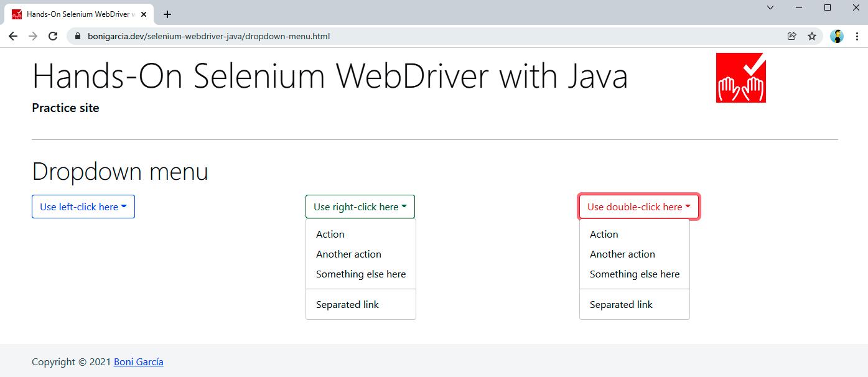Viewport: 868px width, 377px height.
Task: Click the forward navigation arrow
Action: point(33,36)
